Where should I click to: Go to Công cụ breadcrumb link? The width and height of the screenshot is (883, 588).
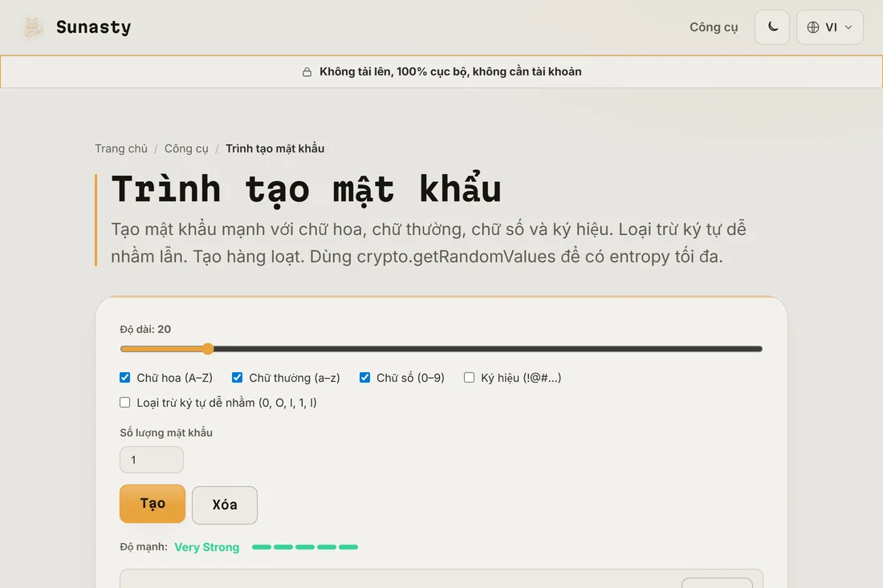pyautogui.click(x=186, y=148)
